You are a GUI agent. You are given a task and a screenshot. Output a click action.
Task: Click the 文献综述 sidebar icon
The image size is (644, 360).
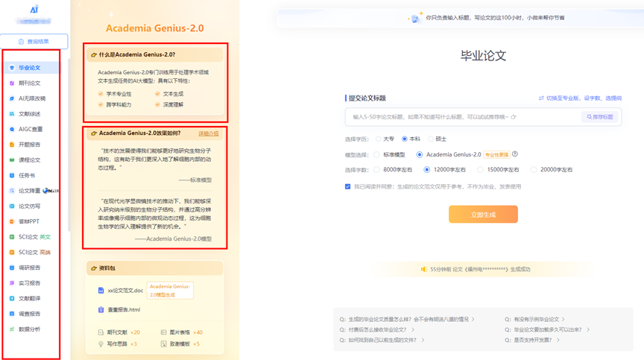tap(12, 114)
